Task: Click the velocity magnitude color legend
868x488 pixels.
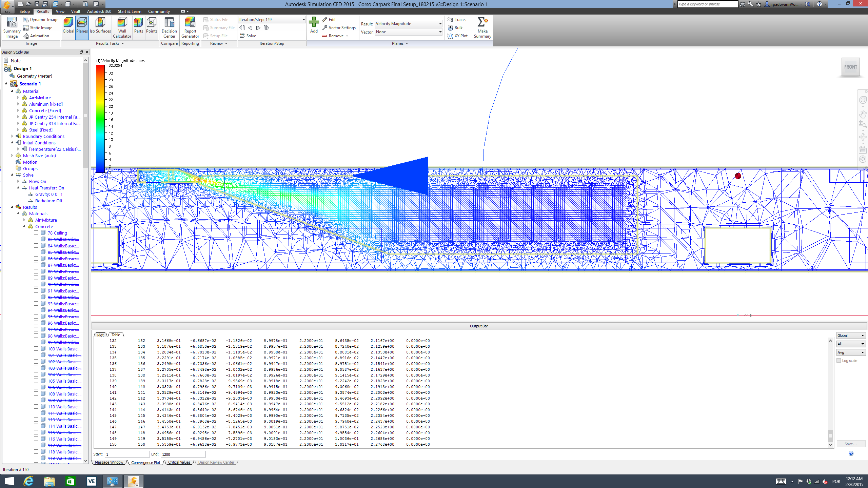Action: coord(100,119)
